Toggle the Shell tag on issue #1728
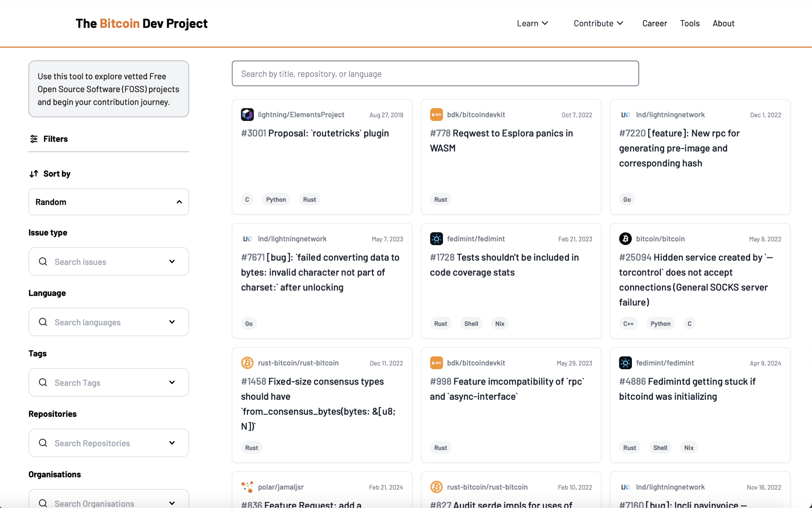The image size is (812, 508). (471, 323)
